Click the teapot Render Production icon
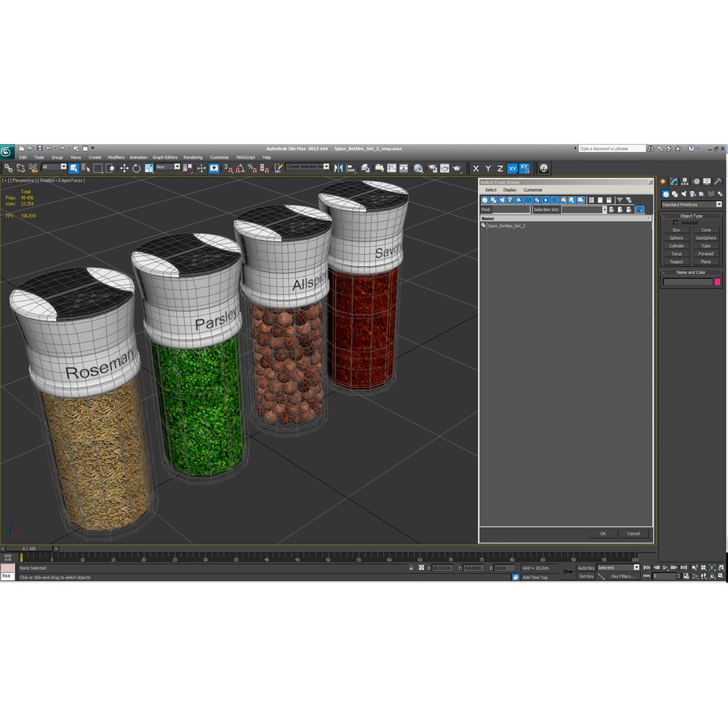The image size is (728, 728). click(x=457, y=168)
